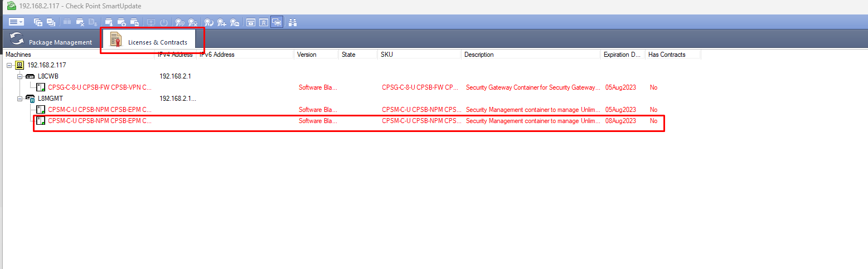868x269 pixels.
Task: Open the main menu dropdown button
Action: tap(16, 22)
